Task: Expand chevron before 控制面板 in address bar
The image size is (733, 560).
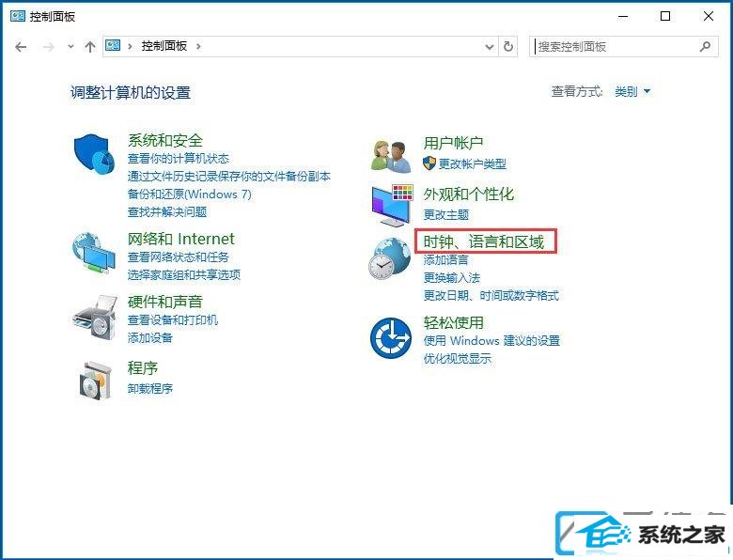Action: (x=130, y=46)
